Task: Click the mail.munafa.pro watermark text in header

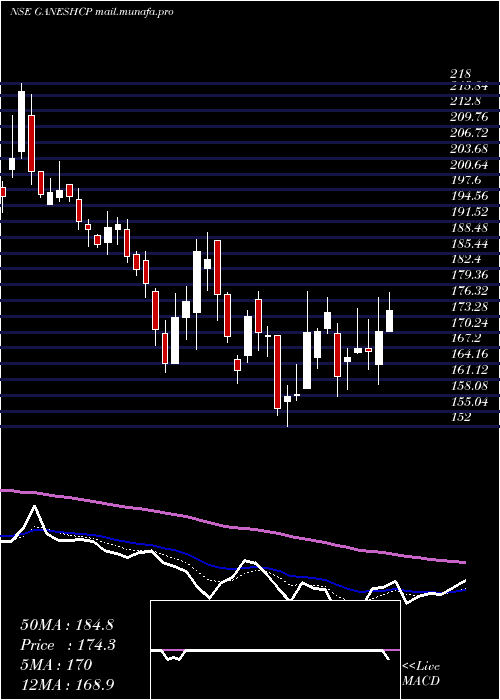Action: 134,12
